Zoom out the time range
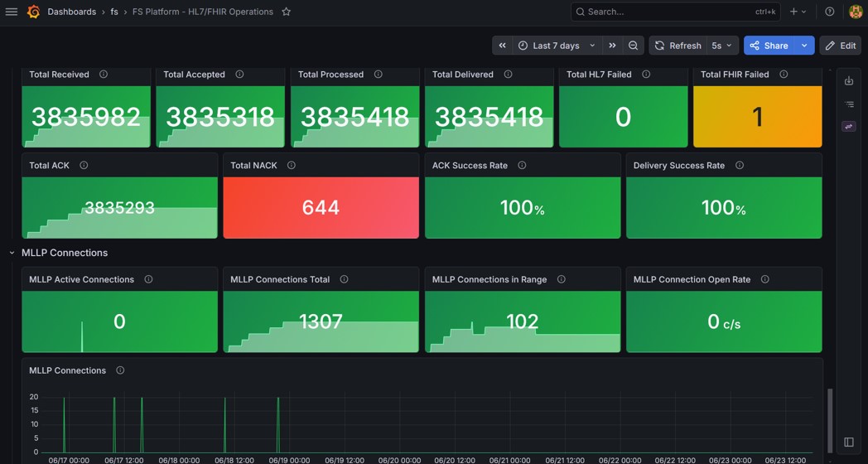 (634, 46)
